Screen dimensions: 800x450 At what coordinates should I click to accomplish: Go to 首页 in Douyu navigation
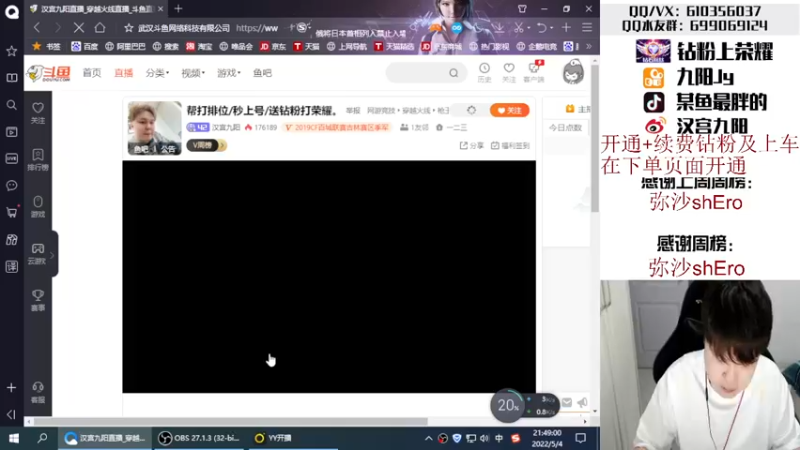92,73
